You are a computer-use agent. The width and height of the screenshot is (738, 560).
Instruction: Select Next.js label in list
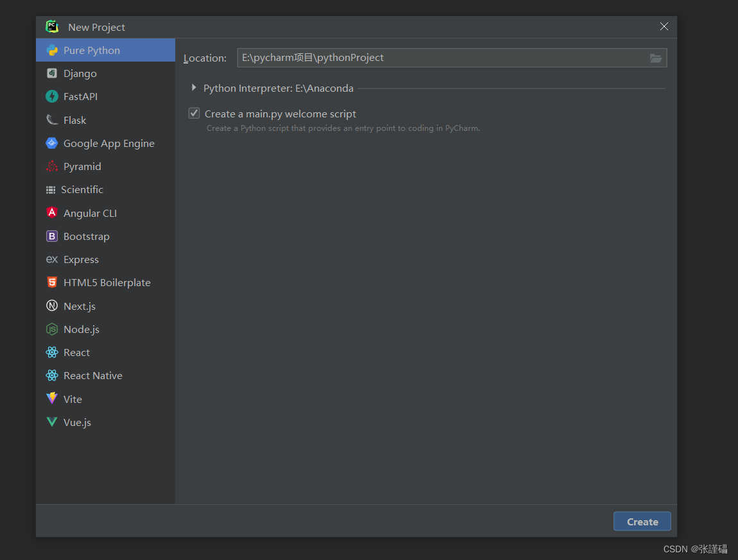click(80, 307)
